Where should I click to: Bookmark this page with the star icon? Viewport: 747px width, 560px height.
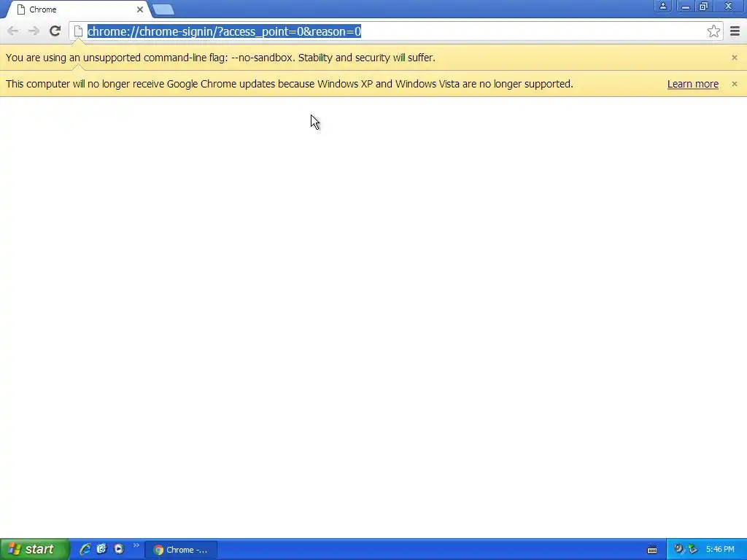713,31
